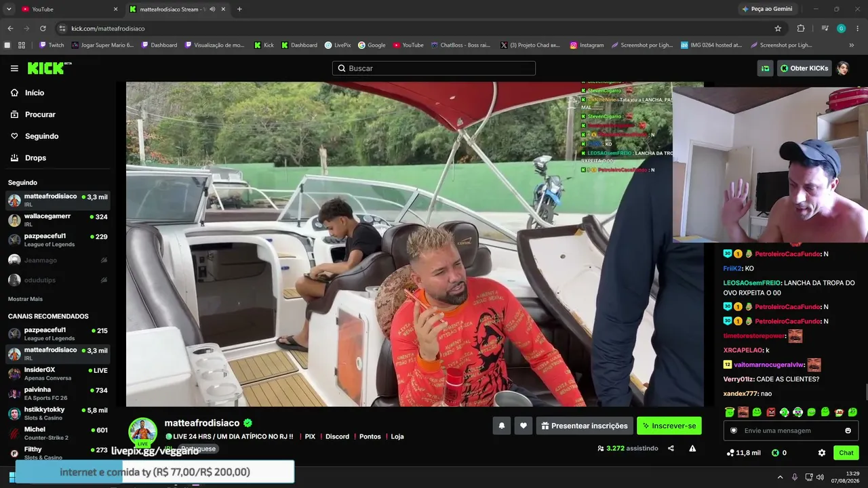Click chat username xandex777
Screen dimensions: 868x488
[741, 394]
